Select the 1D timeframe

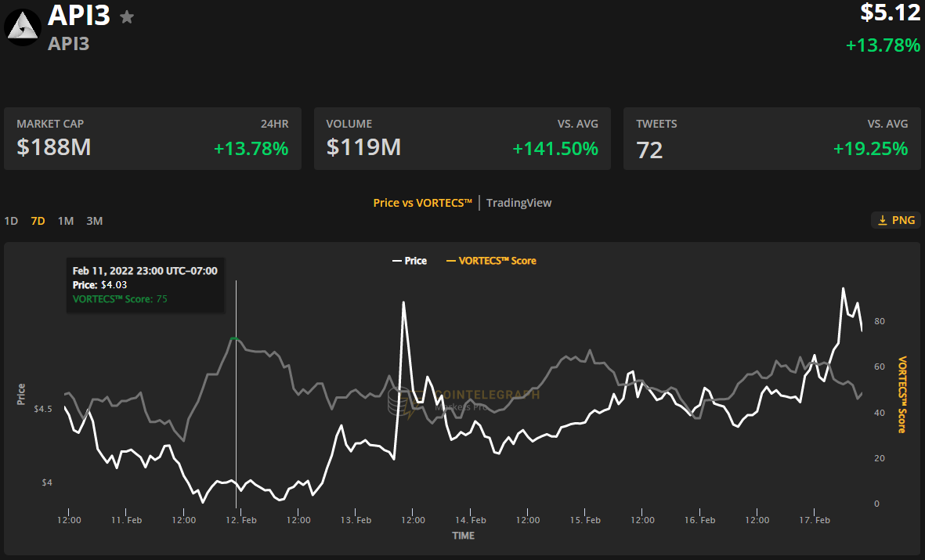(11, 221)
